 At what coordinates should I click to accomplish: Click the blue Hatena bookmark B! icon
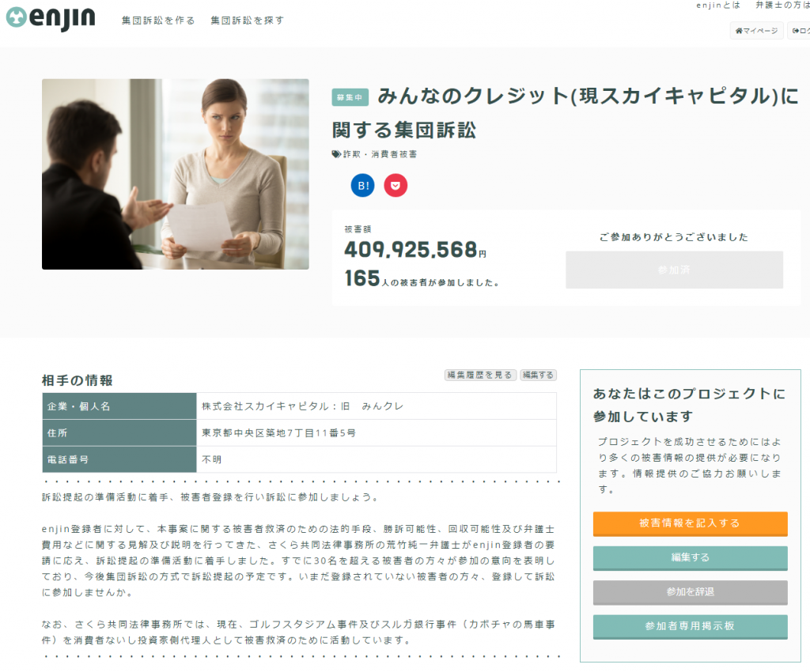[362, 185]
